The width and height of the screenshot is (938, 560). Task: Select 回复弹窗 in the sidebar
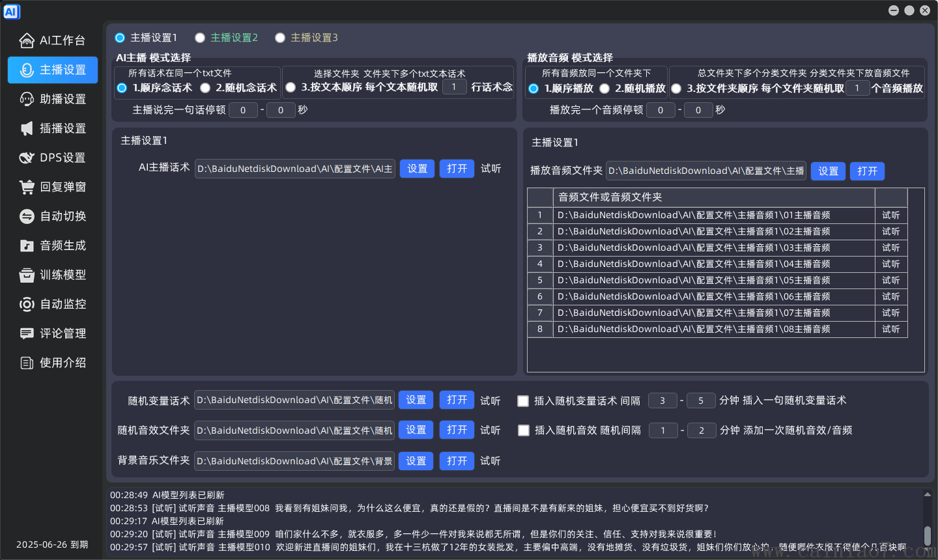52,187
